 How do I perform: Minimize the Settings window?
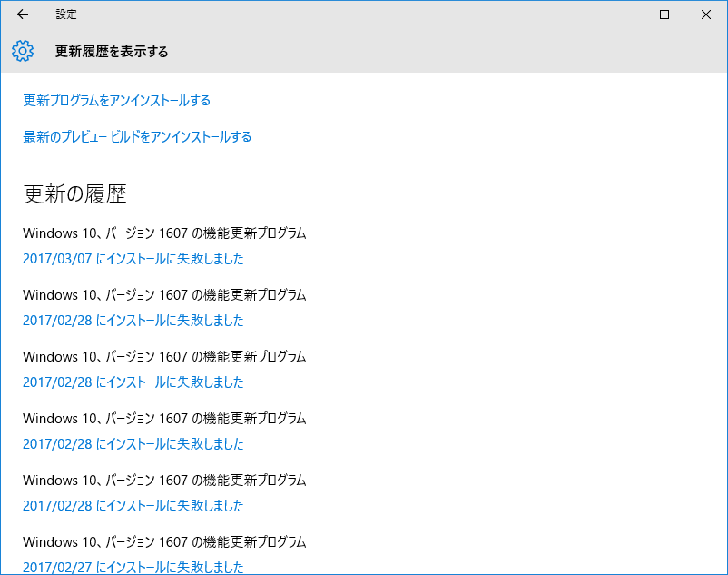pyautogui.click(x=623, y=15)
